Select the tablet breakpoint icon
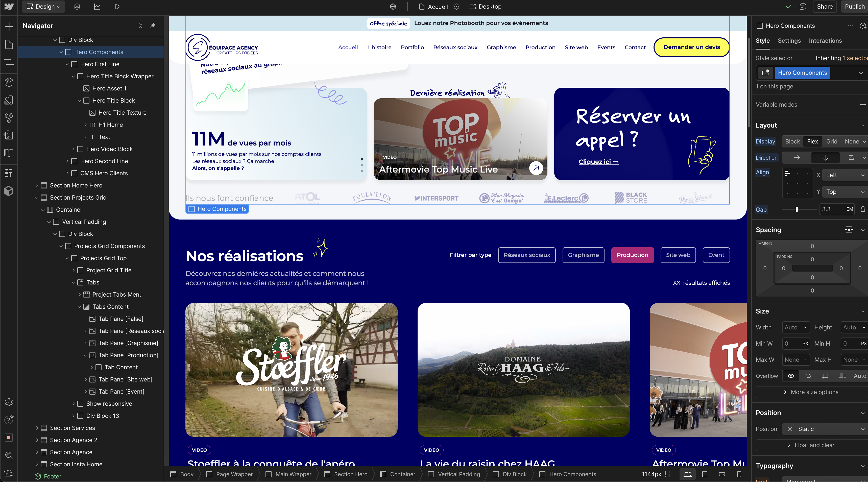Screen dimensions: 868x482 tap(705, 474)
